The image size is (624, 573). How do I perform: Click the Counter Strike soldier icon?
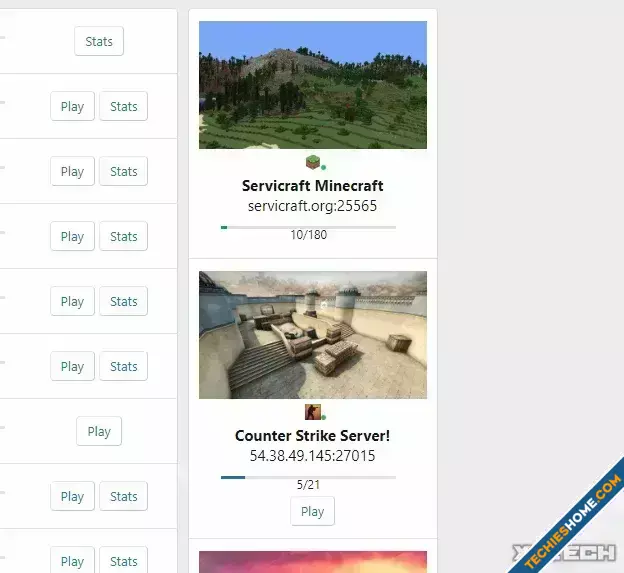tap(312, 412)
